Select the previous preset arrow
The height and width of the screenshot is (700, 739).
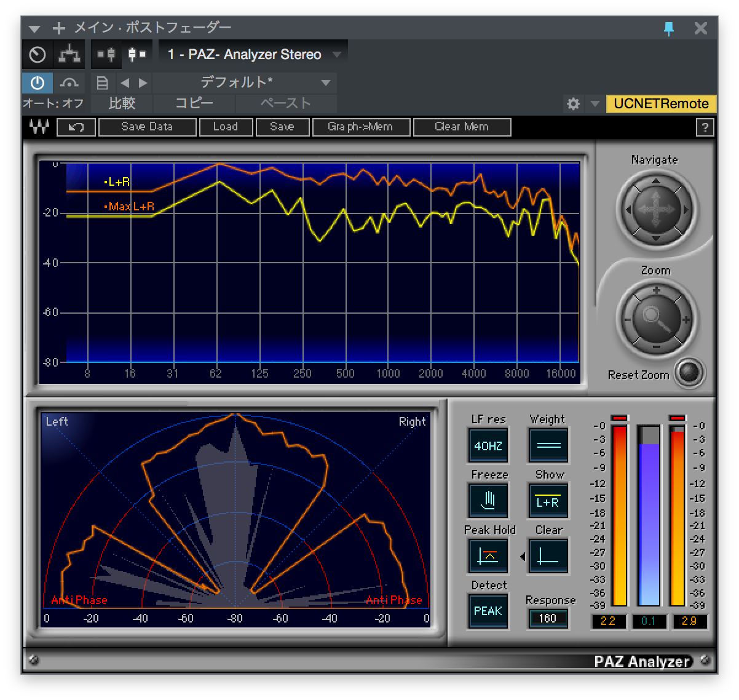click(125, 82)
